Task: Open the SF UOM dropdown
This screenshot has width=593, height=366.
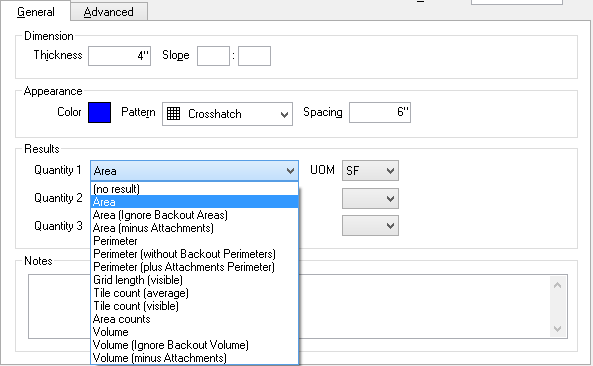Action: (370, 171)
